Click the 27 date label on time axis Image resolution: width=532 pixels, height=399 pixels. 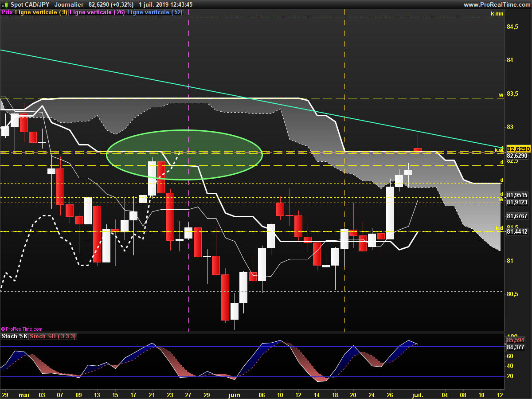click(x=189, y=395)
